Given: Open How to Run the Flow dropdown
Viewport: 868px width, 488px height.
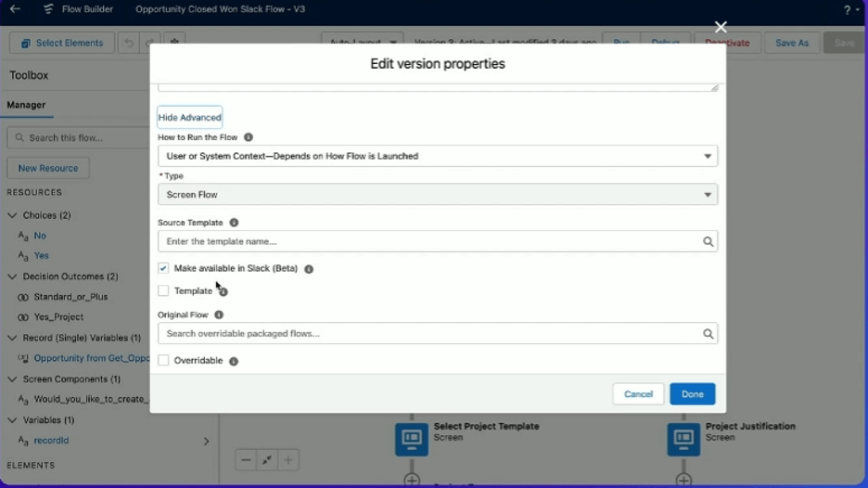Looking at the screenshot, I should click(x=438, y=156).
